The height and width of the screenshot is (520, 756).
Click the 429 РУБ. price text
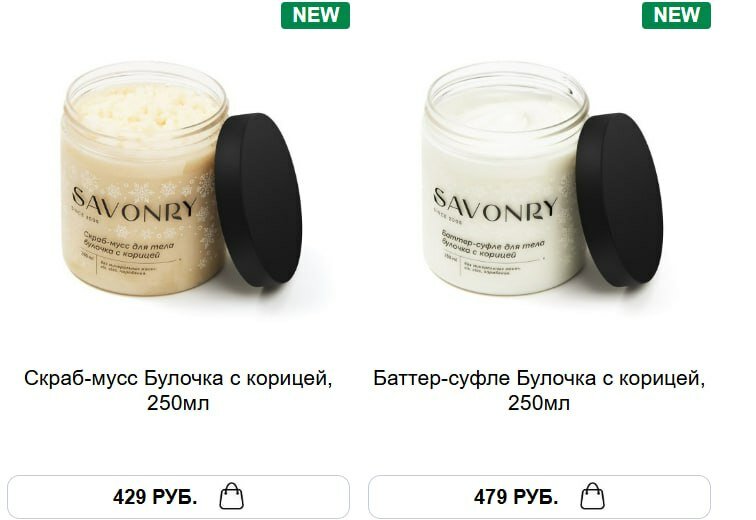click(155, 496)
